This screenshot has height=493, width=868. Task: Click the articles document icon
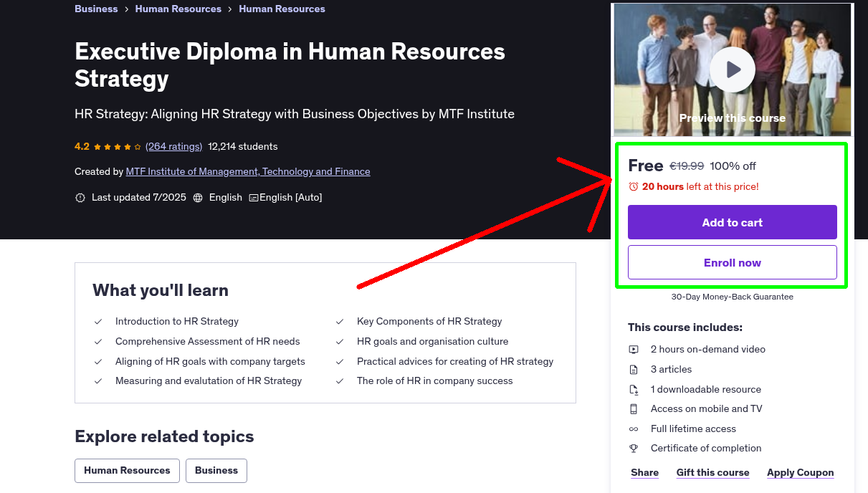634,370
